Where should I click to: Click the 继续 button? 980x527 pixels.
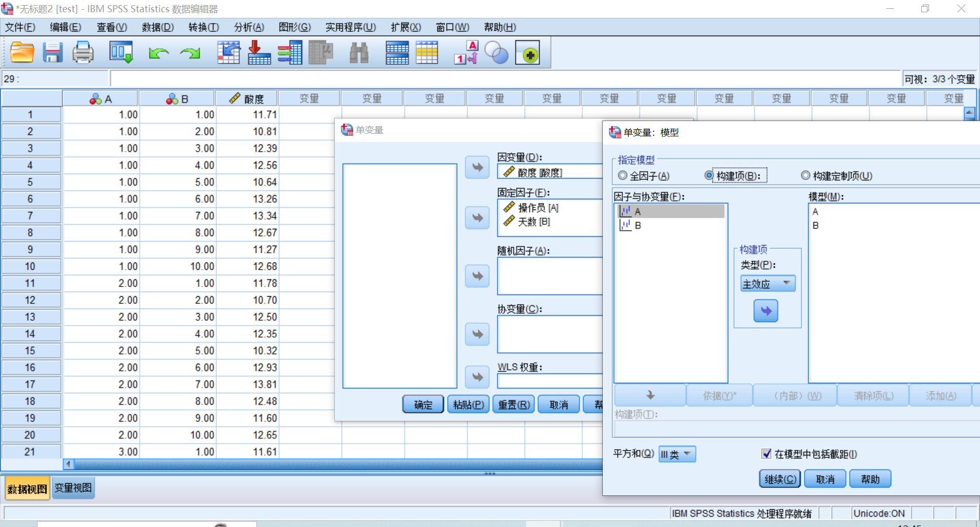(779, 479)
